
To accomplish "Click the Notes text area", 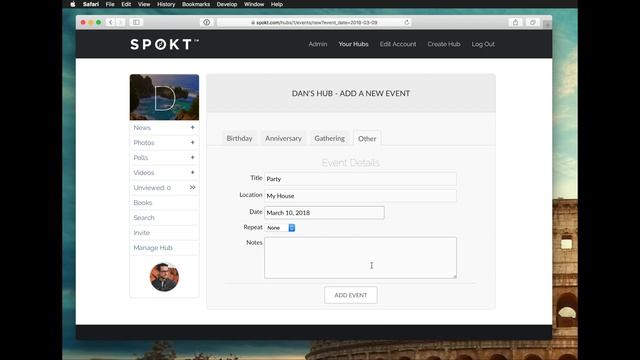I will tap(360, 258).
